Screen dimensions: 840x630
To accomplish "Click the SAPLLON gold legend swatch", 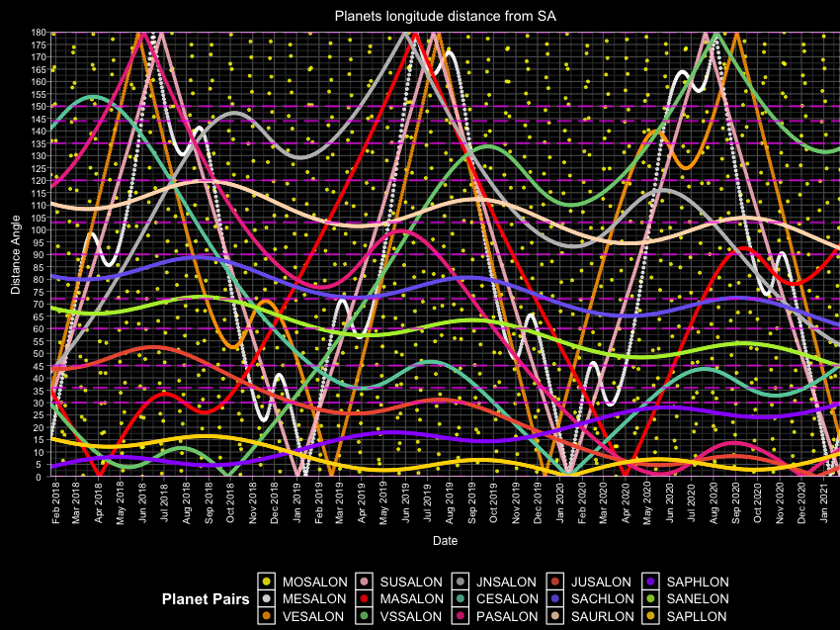I will tap(652, 615).
